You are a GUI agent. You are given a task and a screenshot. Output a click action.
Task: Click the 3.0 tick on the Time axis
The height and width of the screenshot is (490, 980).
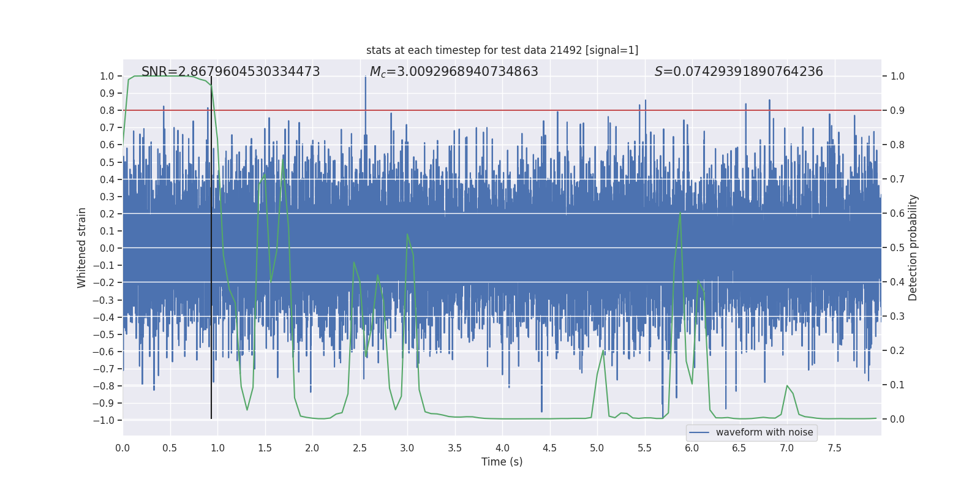(407, 448)
